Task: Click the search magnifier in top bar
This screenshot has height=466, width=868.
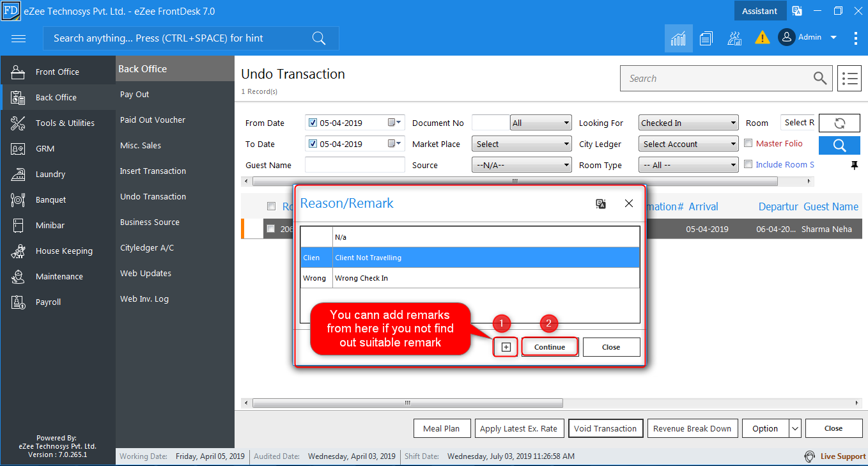Action: coord(319,38)
